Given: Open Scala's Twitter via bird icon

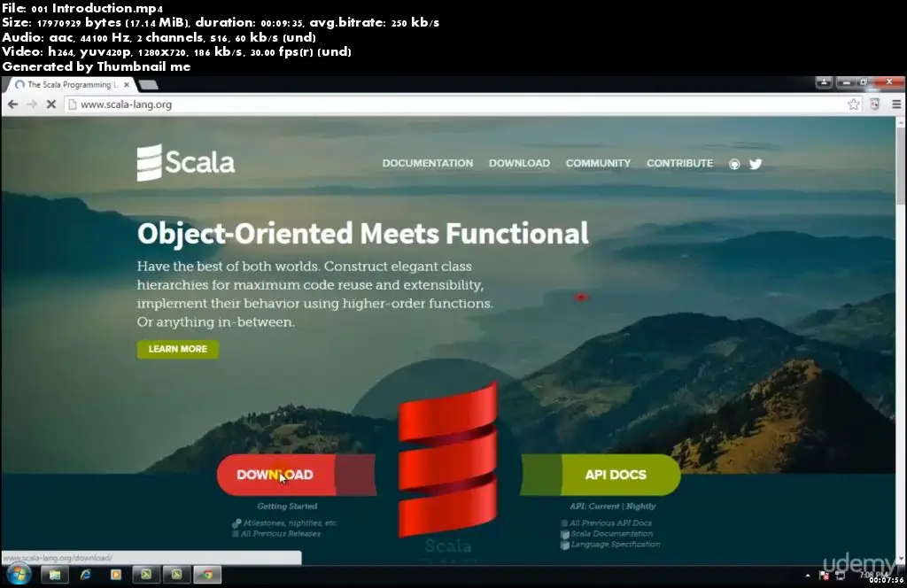Looking at the screenshot, I should [x=756, y=164].
